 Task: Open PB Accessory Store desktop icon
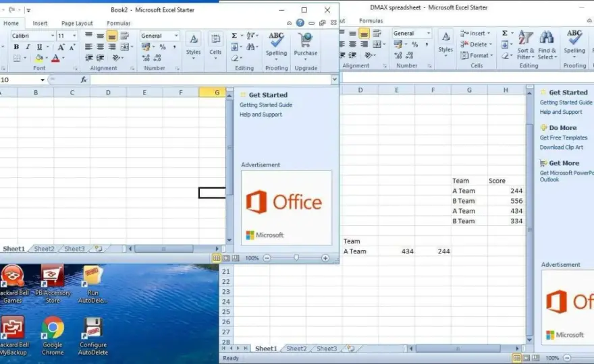[x=53, y=284]
